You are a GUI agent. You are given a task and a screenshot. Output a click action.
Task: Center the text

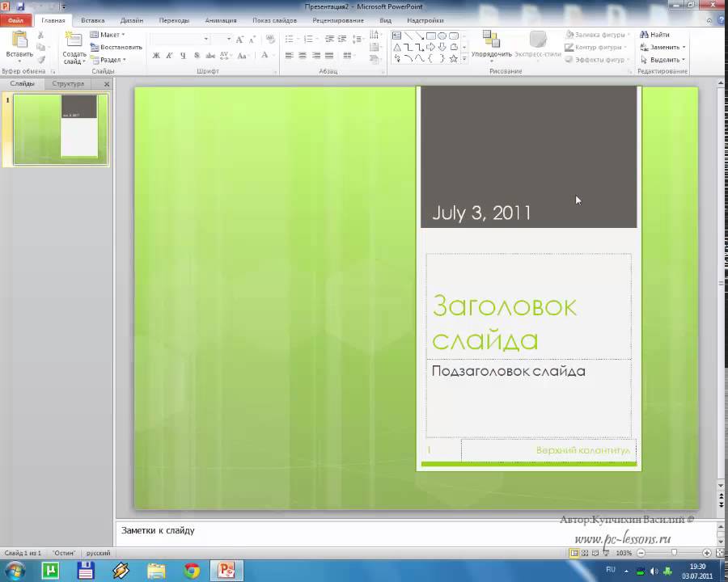click(303, 56)
